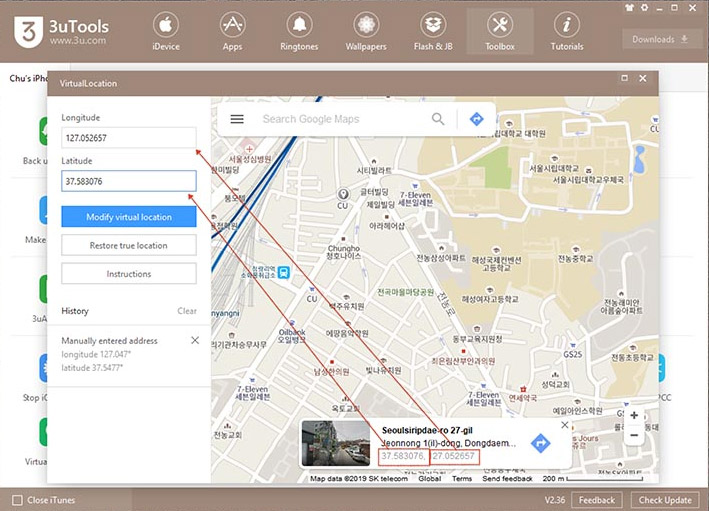Viewport: 709px width, 511px height.
Task: Open the Instructions button
Action: 129,274
